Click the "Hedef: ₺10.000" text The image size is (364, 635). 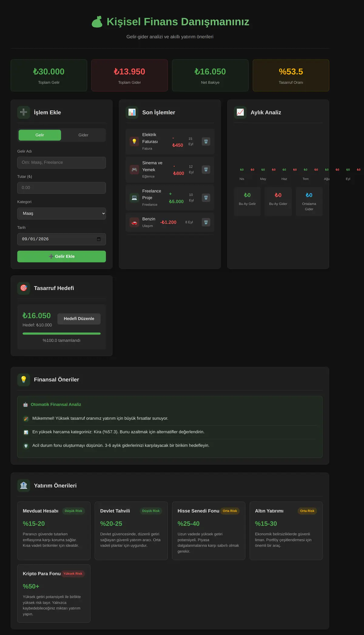click(x=37, y=325)
